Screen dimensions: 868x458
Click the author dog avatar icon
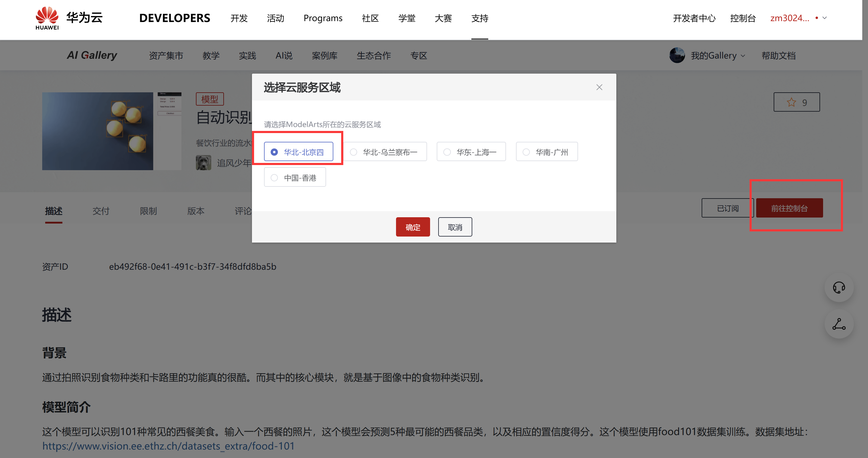[x=203, y=163]
